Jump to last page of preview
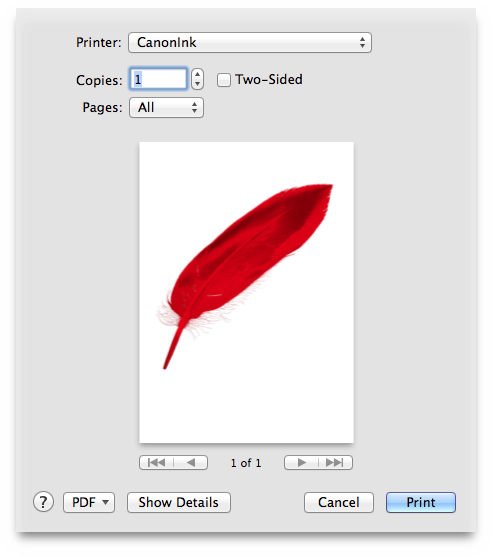The image size is (492, 556). [x=335, y=462]
